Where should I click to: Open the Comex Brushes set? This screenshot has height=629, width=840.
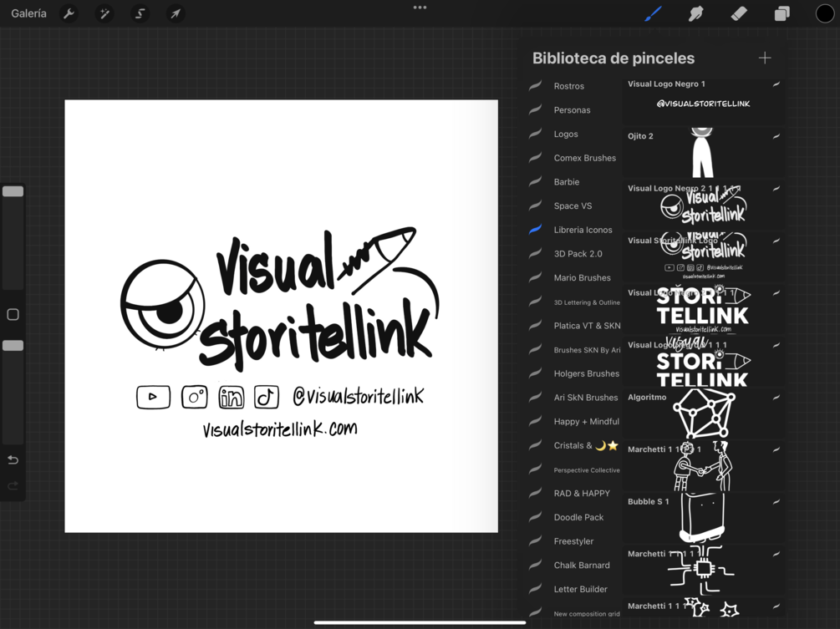pos(573,158)
